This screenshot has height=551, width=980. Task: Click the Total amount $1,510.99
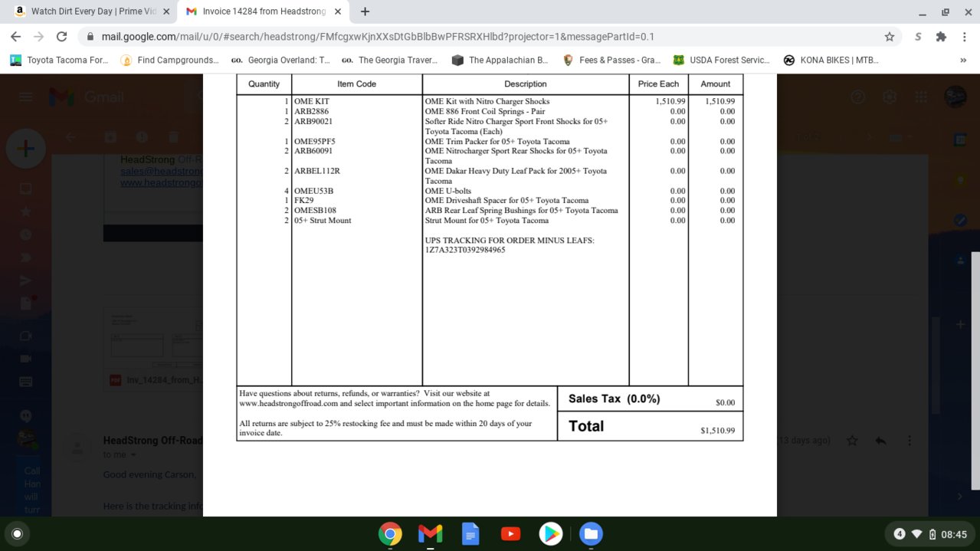[x=717, y=431]
